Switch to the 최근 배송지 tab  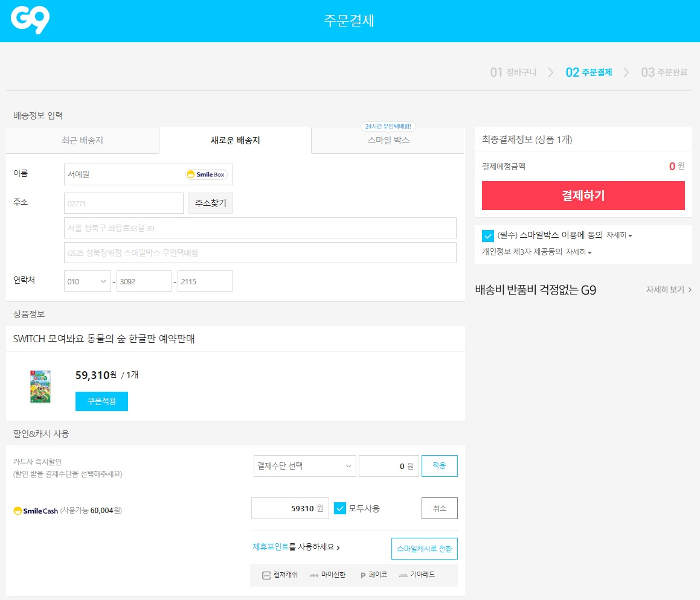tap(82, 141)
